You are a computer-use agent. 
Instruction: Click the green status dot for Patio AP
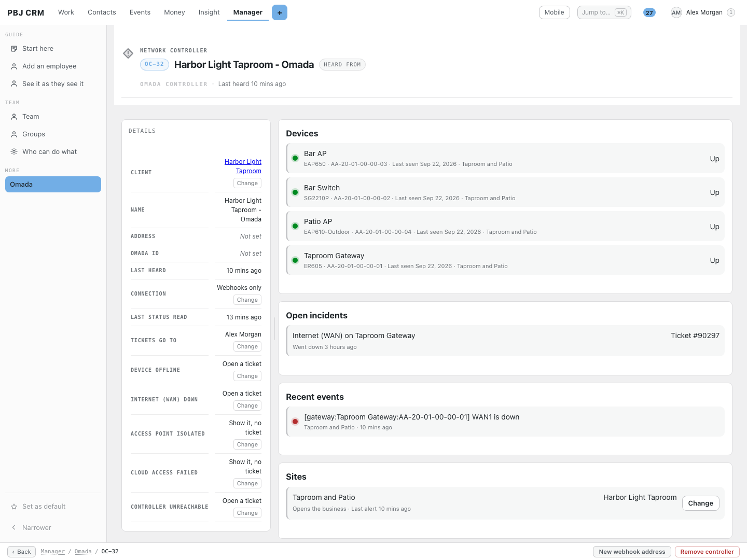295,226
